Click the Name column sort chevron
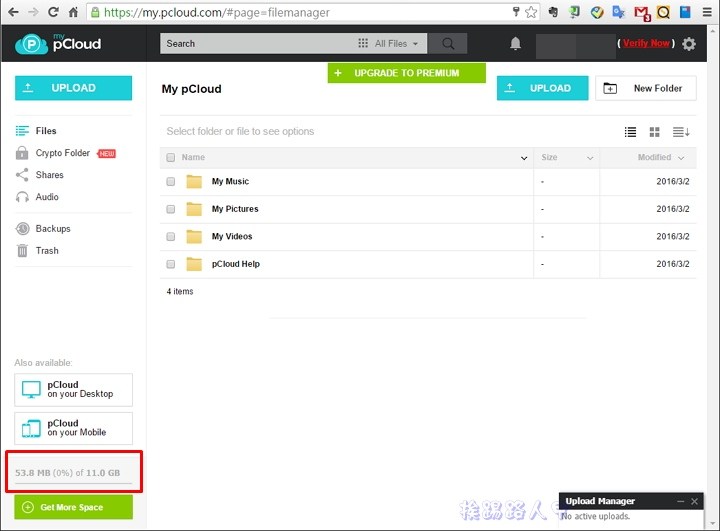The width and height of the screenshot is (720, 531). coord(523,158)
